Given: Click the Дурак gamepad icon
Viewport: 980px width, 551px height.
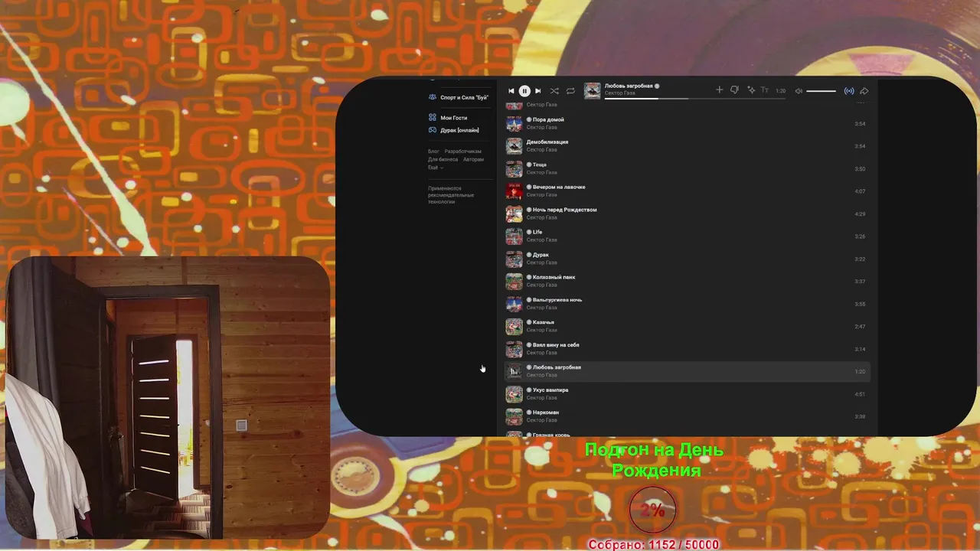Looking at the screenshot, I should 433,130.
